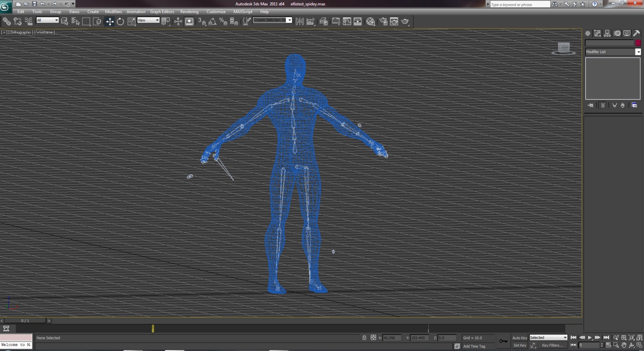Click the Mirror tool icon

pyautogui.click(x=299, y=21)
